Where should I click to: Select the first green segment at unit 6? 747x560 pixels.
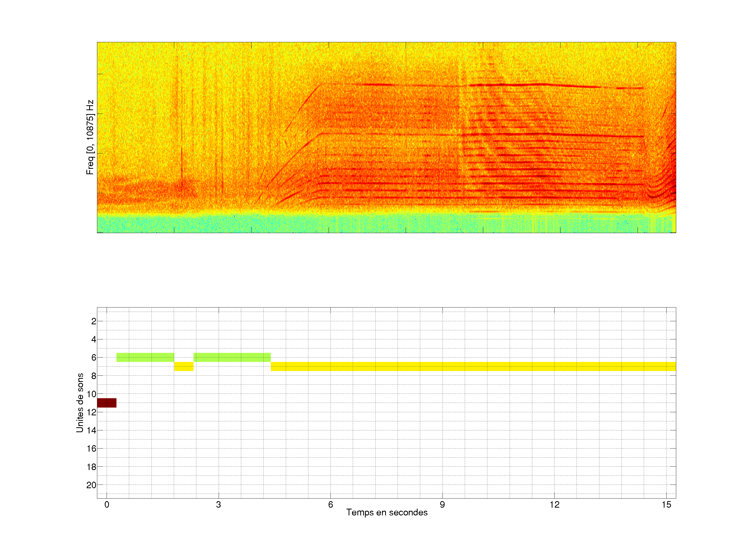[x=145, y=357]
